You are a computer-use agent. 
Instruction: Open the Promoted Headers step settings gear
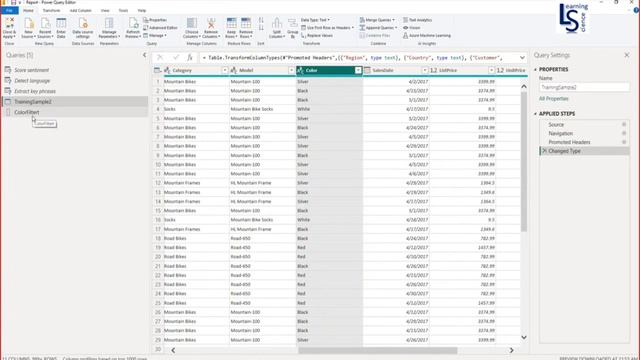pyautogui.click(x=624, y=142)
